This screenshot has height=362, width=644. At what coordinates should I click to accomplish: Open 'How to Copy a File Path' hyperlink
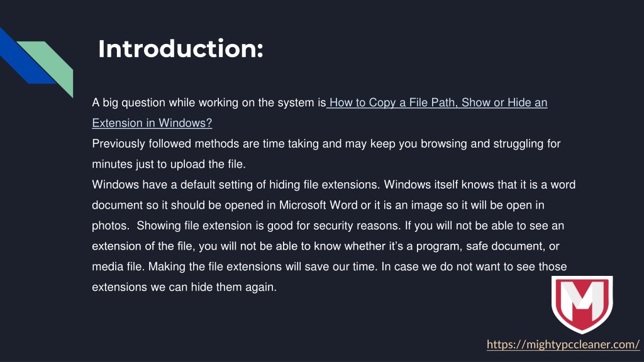coord(394,102)
